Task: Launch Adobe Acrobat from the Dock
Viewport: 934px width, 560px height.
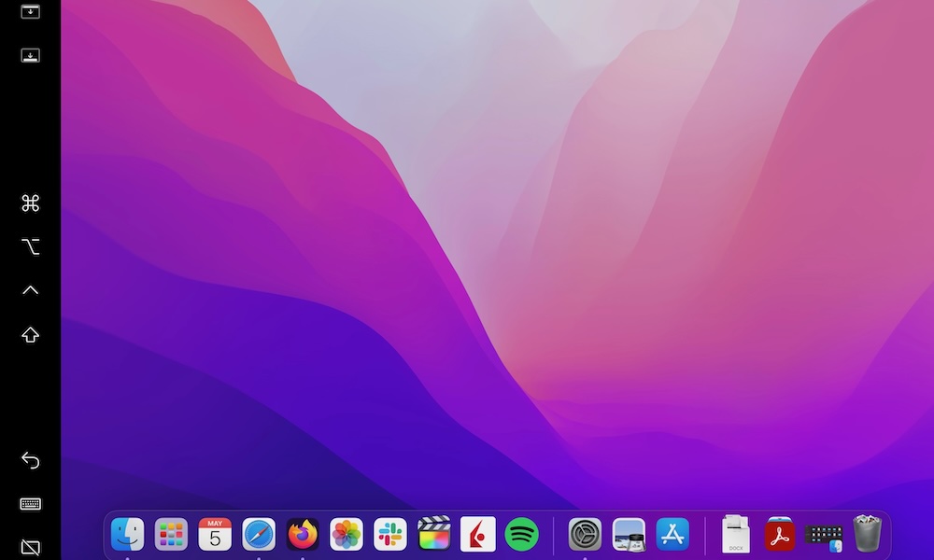Action: click(x=780, y=535)
